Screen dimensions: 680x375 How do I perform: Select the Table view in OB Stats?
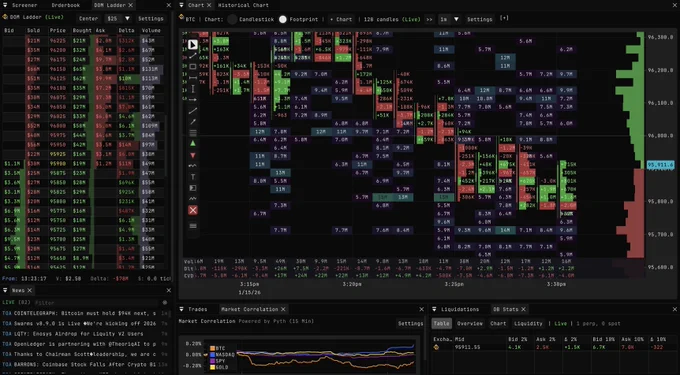pyautogui.click(x=441, y=323)
